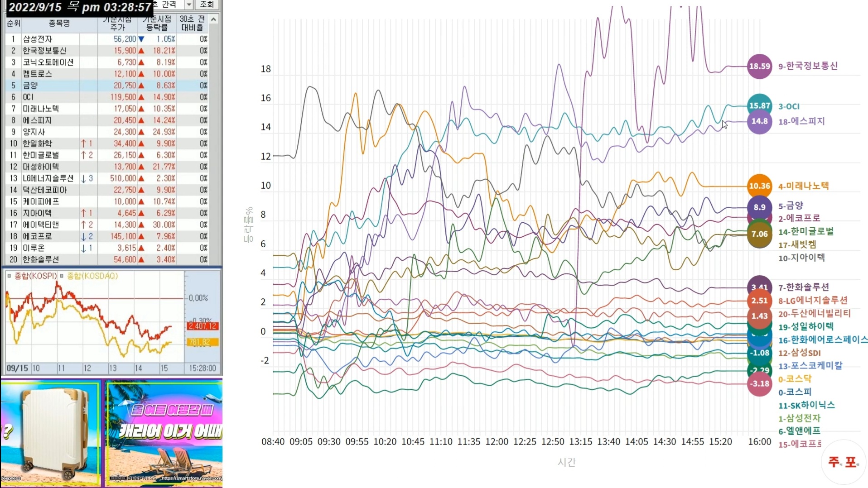Click the yellow 781.82 KOSDAQ value tag
Screen dimensions: 868x488
pyautogui.click(x=203, y=342)
